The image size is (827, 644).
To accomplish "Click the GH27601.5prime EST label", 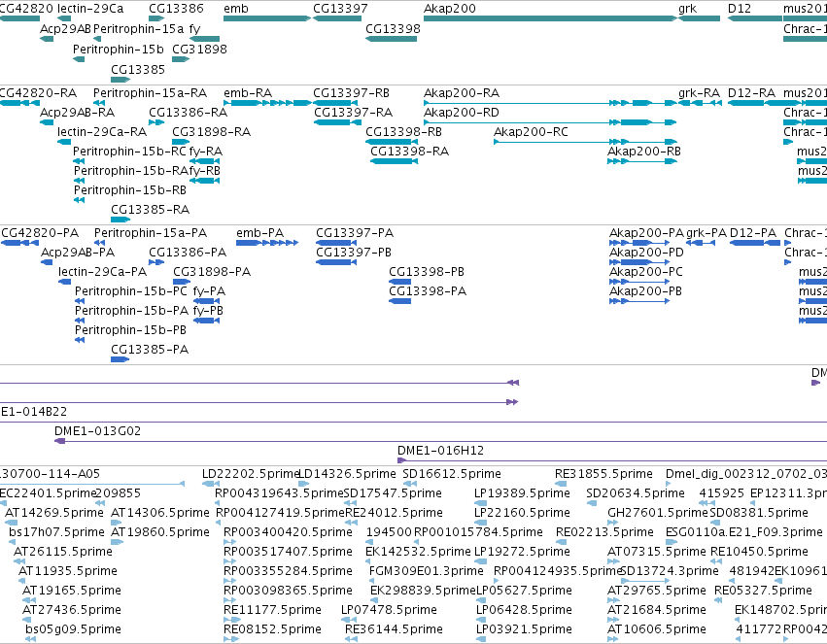I will [x=657, y=513].
